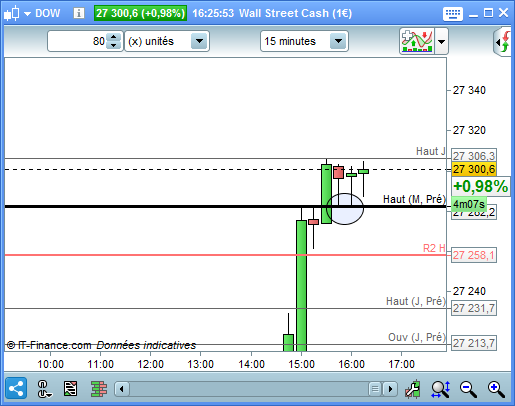Click the +0,98% change label
515x406 pixels.
[480, 186]
